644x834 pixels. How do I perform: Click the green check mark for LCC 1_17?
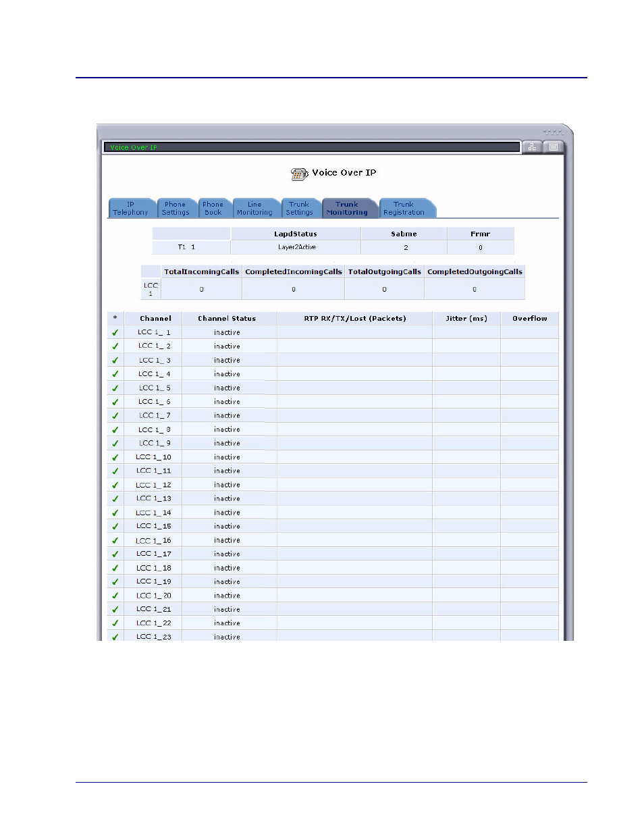coord(115,554)
